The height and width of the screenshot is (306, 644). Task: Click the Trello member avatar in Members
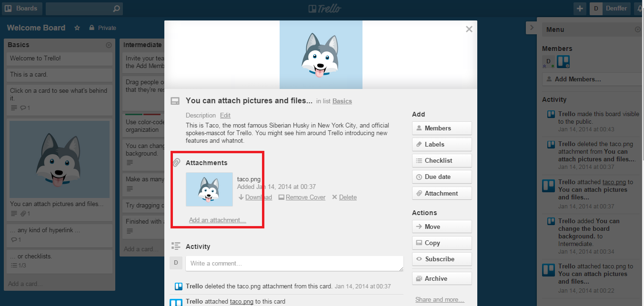(x=563, y=61)
